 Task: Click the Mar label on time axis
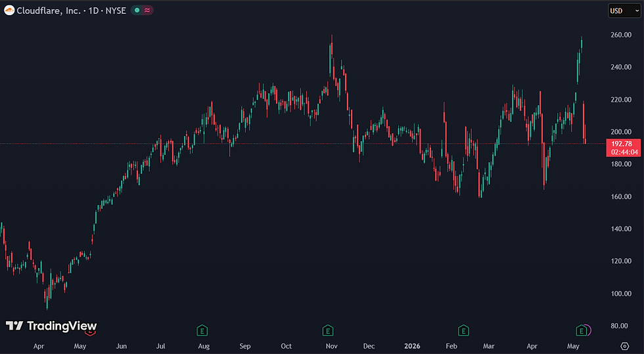[x=489, y=346]
